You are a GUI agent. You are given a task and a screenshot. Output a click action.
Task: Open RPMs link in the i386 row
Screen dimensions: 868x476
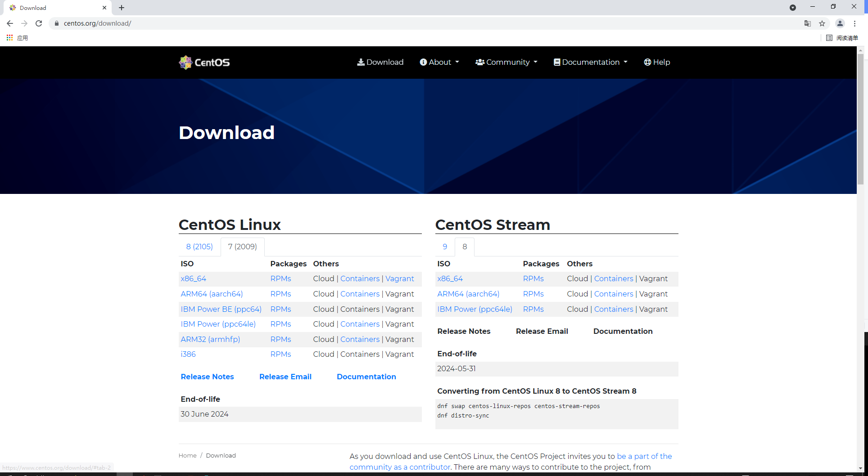[280, 354]
